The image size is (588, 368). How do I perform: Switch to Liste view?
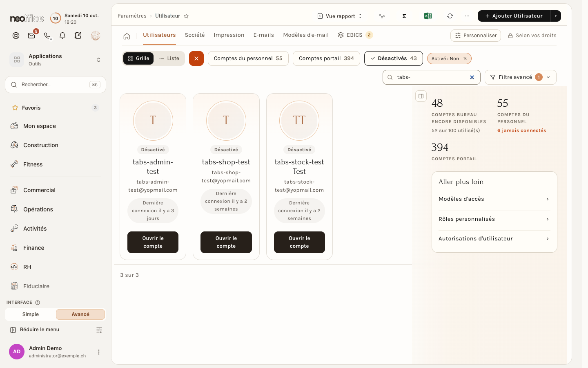(169, 58)
